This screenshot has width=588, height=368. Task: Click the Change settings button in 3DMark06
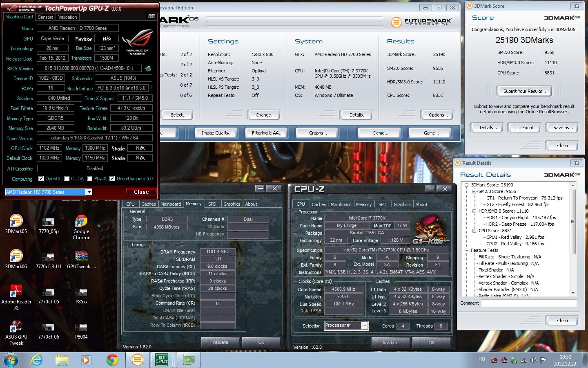point(265,115)
